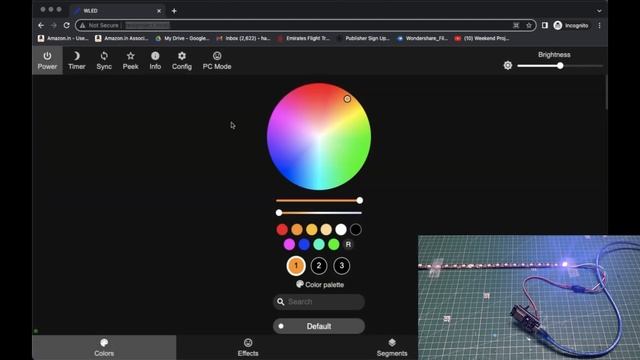Open the Amazon.in Associ... bookmark
Image resolution: width=640 pixels, height=360 pixels.
[121, 38]
